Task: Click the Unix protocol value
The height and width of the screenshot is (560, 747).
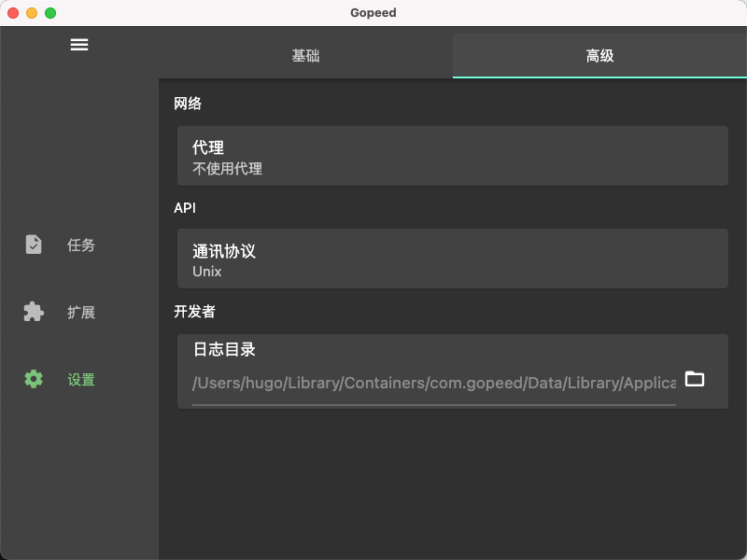Action: pyautogui.click(x=207, y=272)
